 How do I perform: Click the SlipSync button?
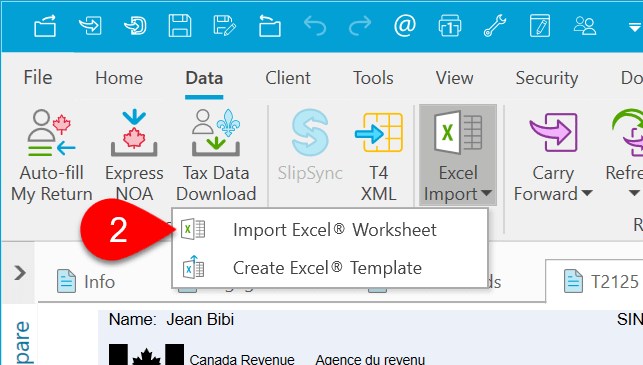click(310, 145)
